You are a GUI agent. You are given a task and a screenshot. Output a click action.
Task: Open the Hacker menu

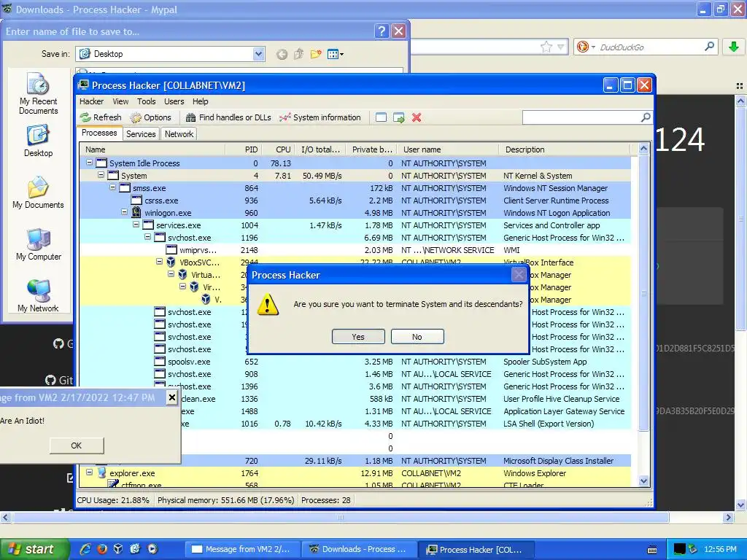point(91,101)
